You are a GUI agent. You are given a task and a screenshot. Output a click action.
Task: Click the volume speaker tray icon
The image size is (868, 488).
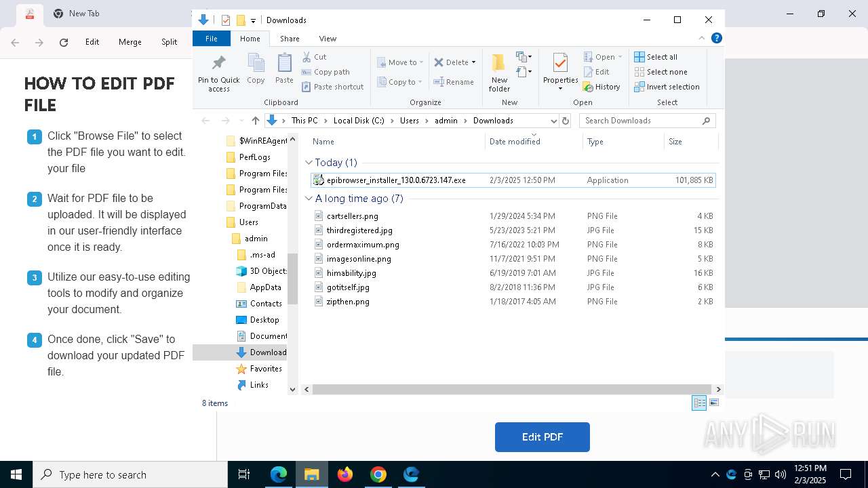tap(781, 474)
